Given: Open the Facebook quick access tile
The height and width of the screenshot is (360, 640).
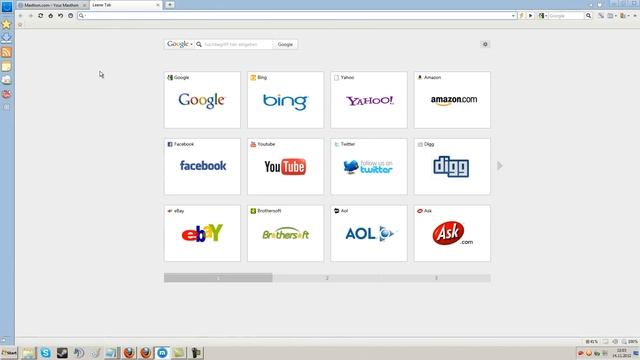Looking at the screenshot, I should click(202, 167).
